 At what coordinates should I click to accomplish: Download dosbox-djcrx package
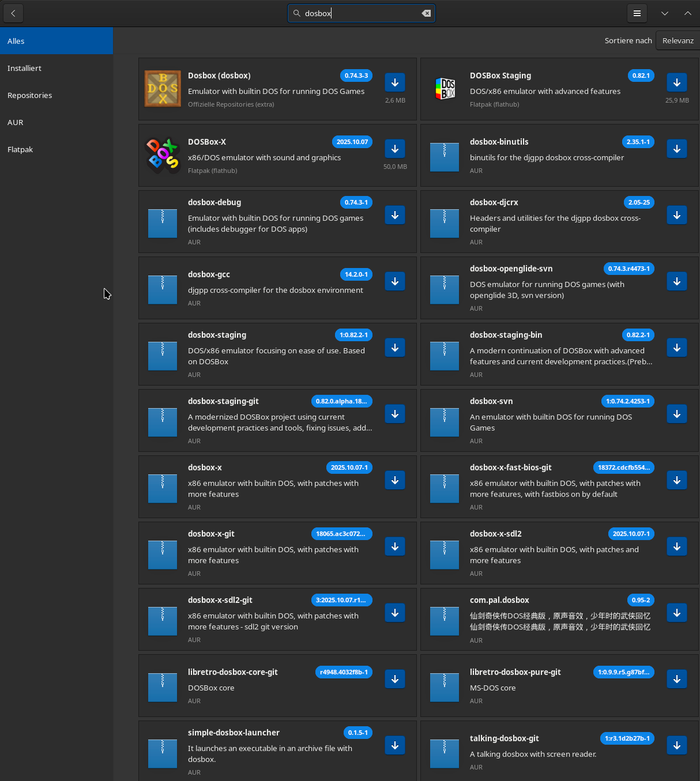(x=677, y=215)
